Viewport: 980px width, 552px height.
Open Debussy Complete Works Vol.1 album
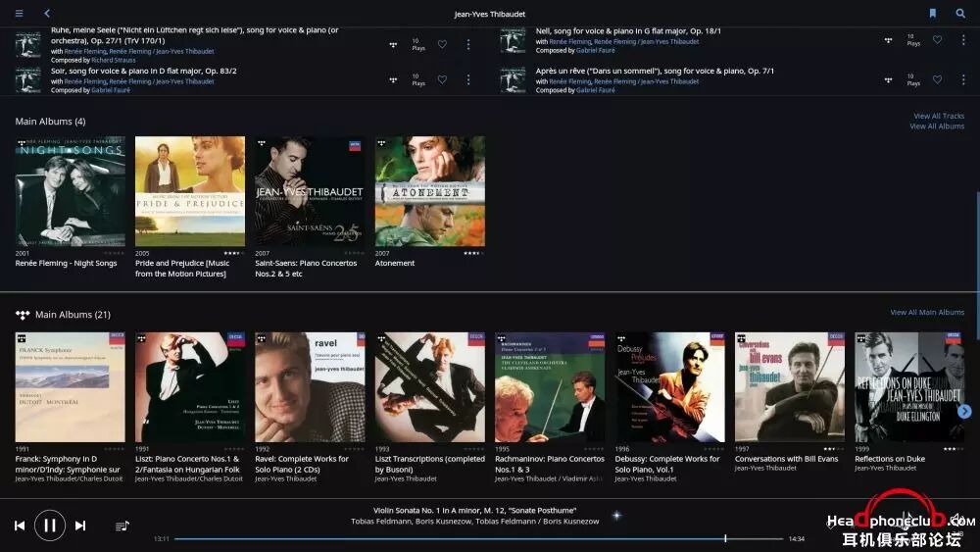pyautogui.click(x=670, y=387)
